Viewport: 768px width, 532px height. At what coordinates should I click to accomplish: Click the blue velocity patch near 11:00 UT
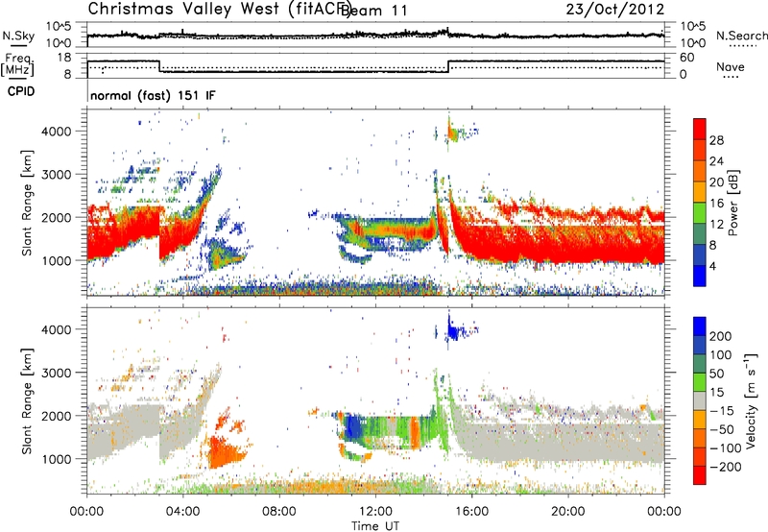point(353,427)
